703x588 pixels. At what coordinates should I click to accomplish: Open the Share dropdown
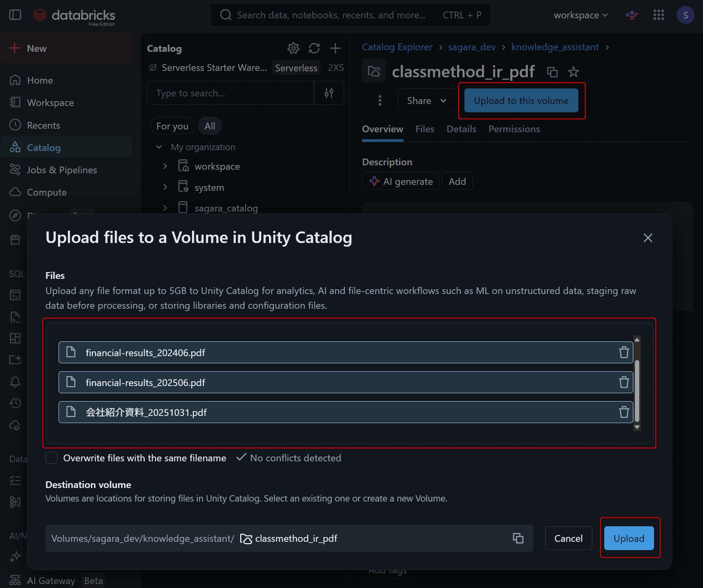click(427, 101)
